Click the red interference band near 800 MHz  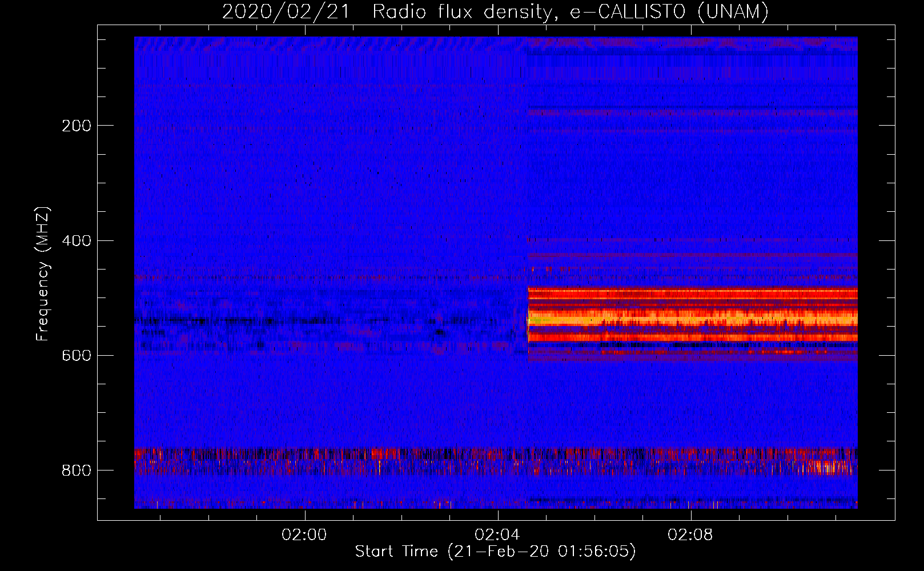[x=496, y=461]
